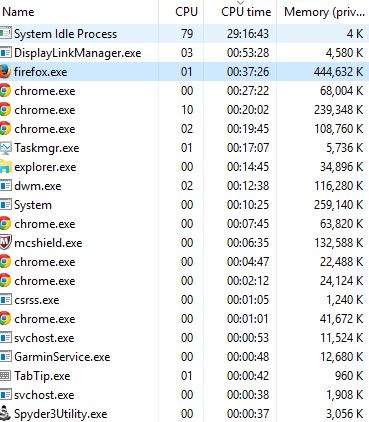Click the System Idle Process icon
Image resolution: width=369 pixels, height=422 pixels.
[x=5, y=33]
